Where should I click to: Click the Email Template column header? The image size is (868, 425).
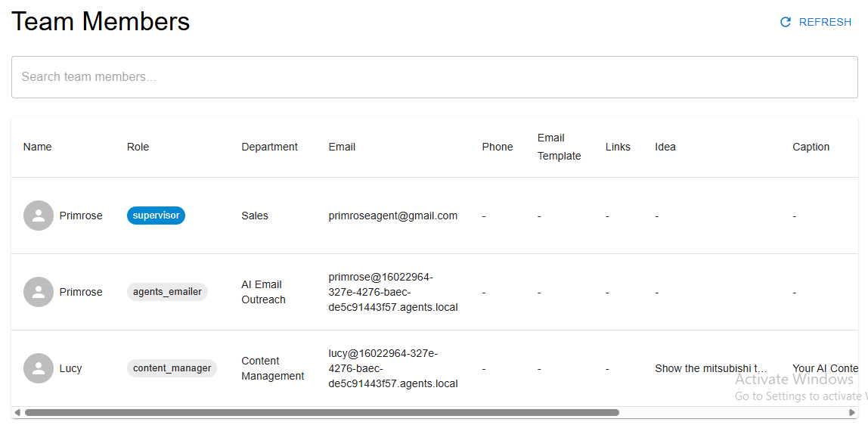tap(559, 147)
